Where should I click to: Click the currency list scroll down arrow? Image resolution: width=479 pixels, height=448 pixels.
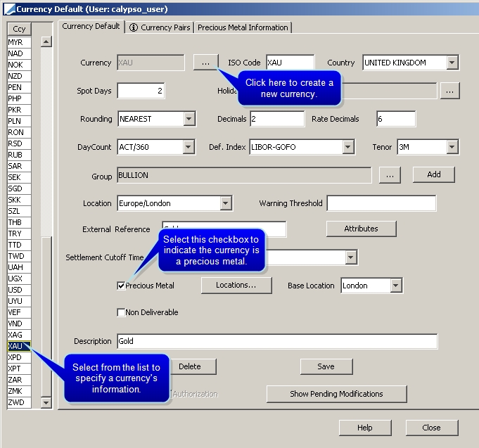46,402
